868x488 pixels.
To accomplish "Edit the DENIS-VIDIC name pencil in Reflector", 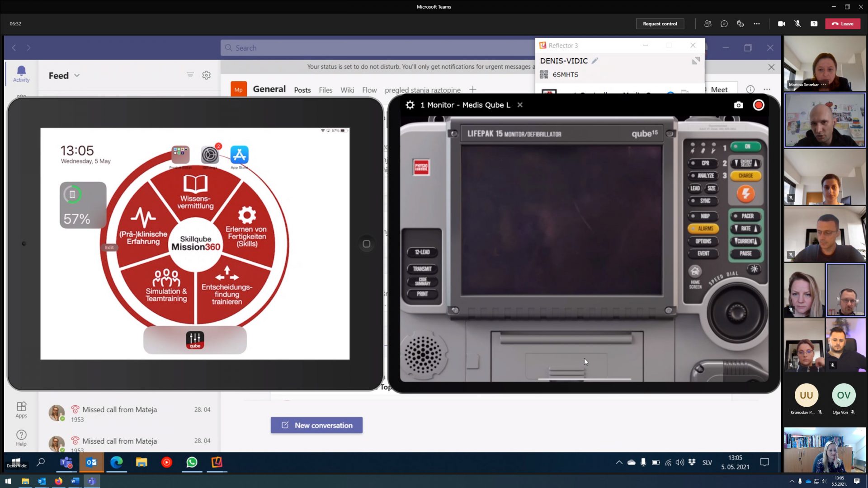I will 595,61.
